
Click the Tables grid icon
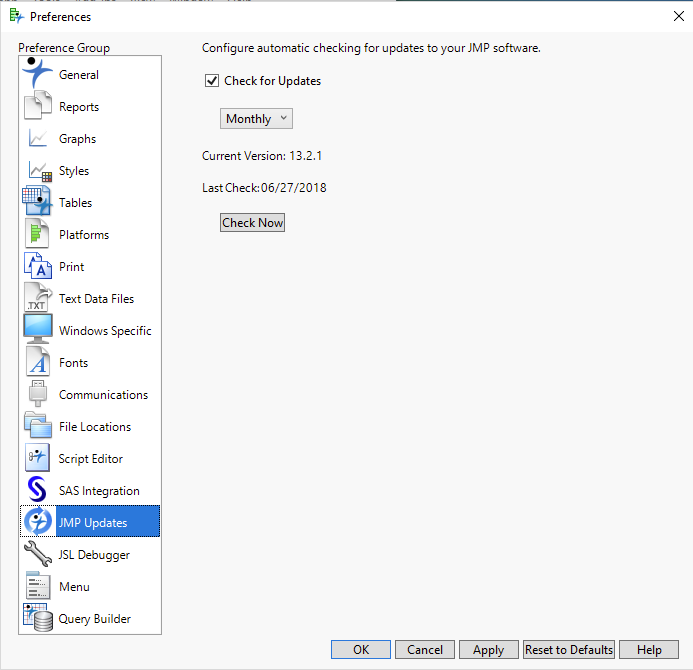(x=37, y=202)
